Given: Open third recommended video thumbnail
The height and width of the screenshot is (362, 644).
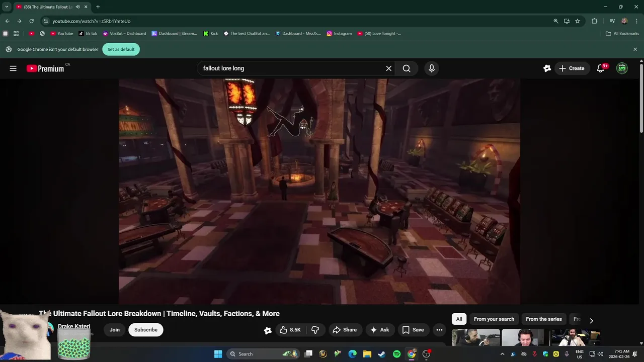Looking at the screenshot, I should coord(575,337).
